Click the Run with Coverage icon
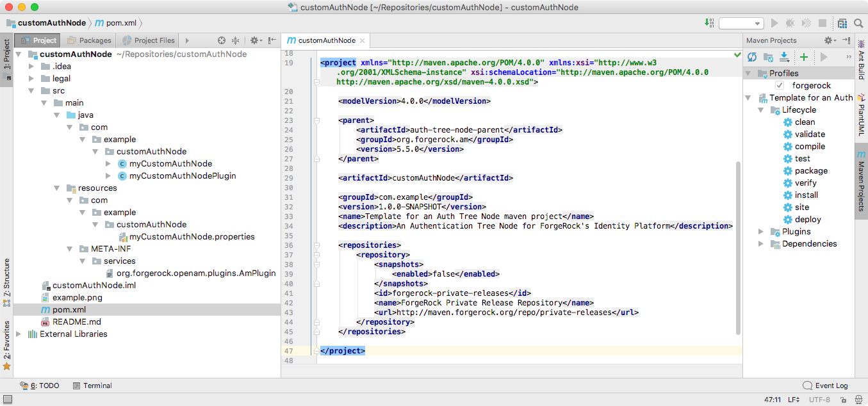This screenshot has height=406, width=868. pos(807,23)
